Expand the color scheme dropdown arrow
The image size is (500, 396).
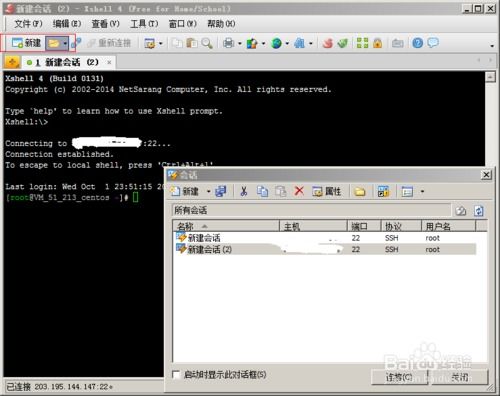263,44
